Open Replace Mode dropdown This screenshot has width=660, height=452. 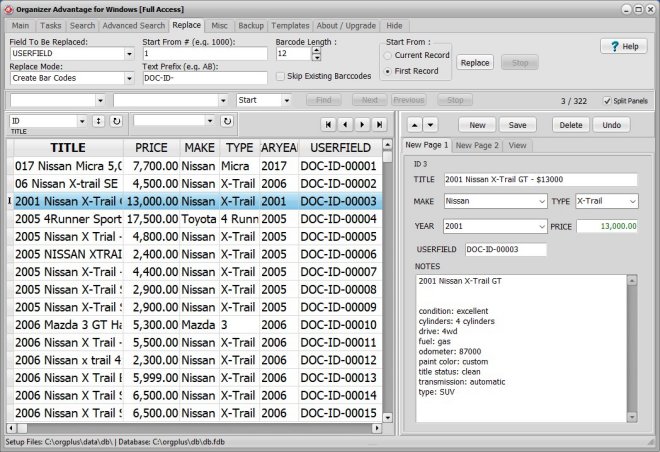(x=129, y=78)
